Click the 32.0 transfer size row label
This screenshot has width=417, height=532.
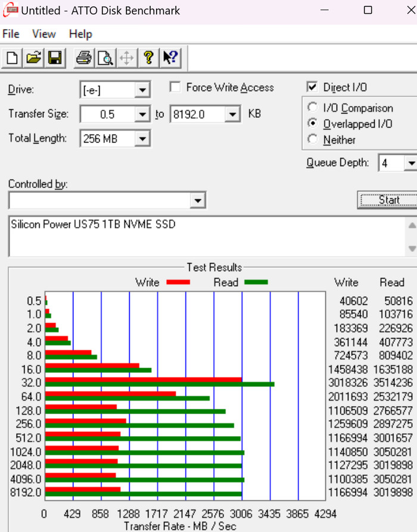31,382
